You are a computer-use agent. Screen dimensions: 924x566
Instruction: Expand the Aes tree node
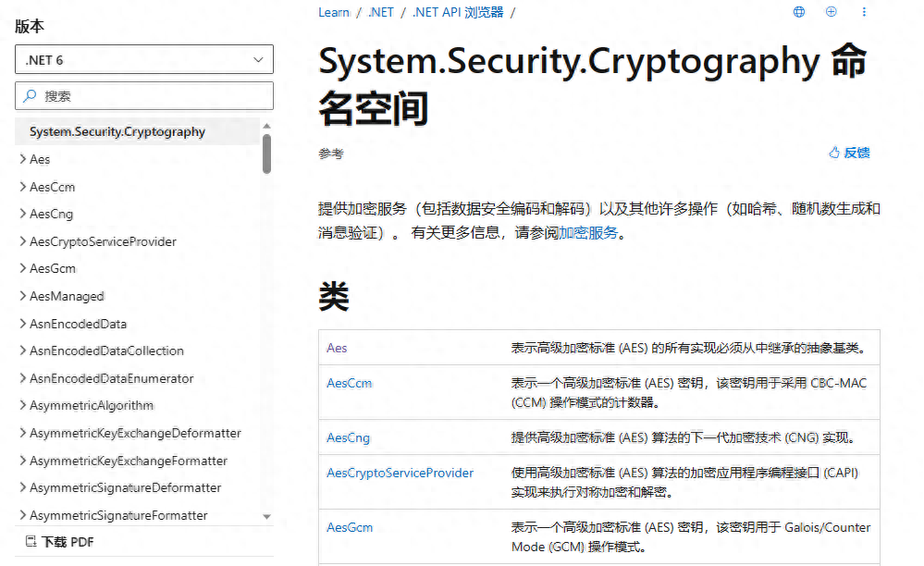click(x=23, y=159)
